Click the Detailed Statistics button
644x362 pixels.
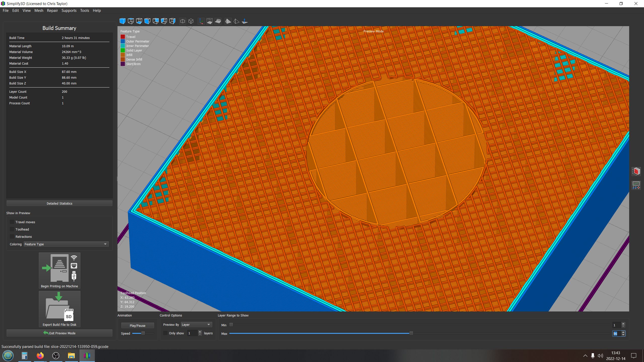point(59,203)
